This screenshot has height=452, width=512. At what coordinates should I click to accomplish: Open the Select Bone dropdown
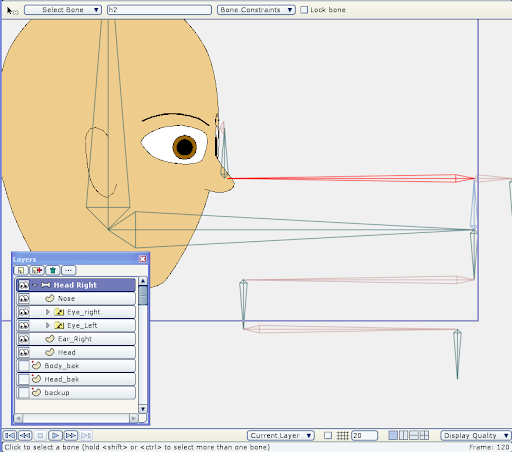[x=63, y=10]
